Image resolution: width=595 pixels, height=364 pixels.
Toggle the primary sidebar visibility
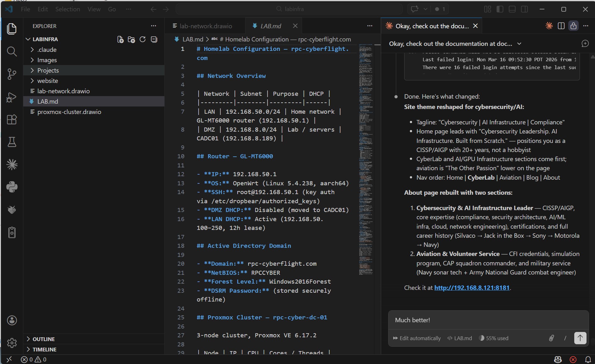point(500,9)
